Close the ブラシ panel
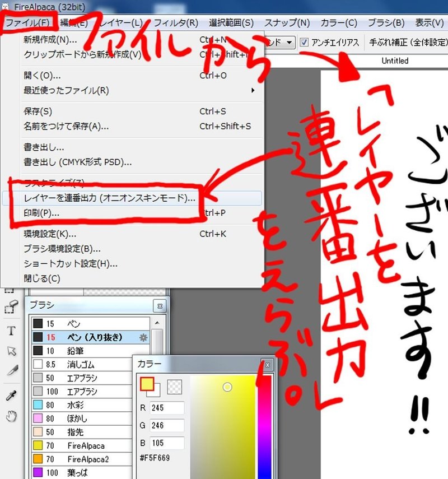The image size is (448, 479). pos(160,306)
